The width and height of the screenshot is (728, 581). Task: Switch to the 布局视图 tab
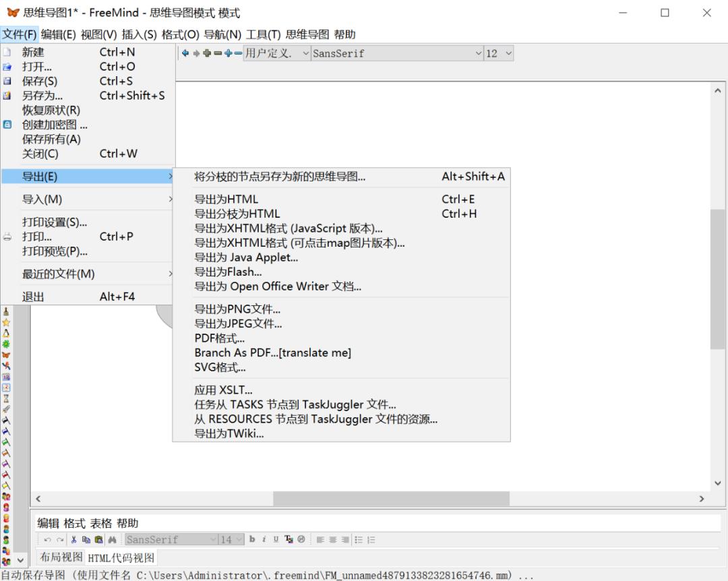(x=59, y=557)
